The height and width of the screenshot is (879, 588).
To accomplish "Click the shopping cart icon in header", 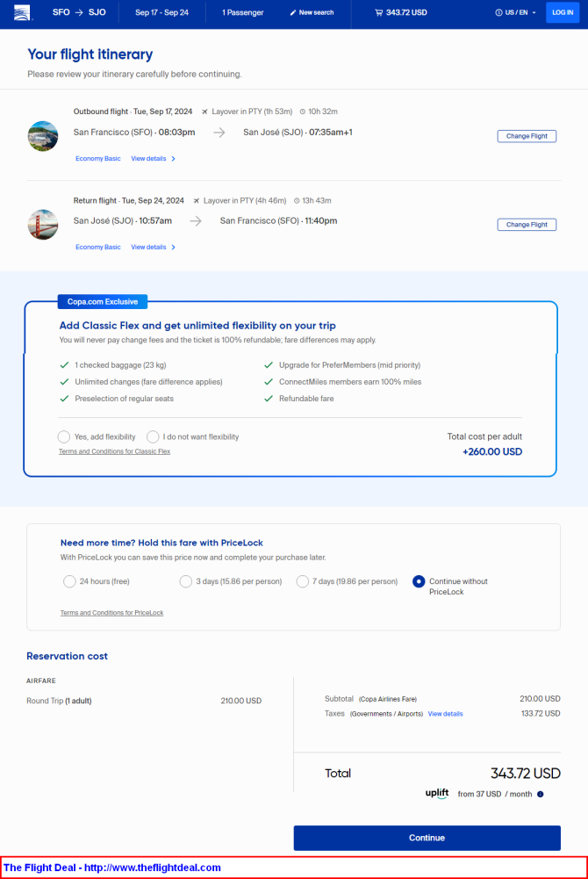I will point(378,12).
